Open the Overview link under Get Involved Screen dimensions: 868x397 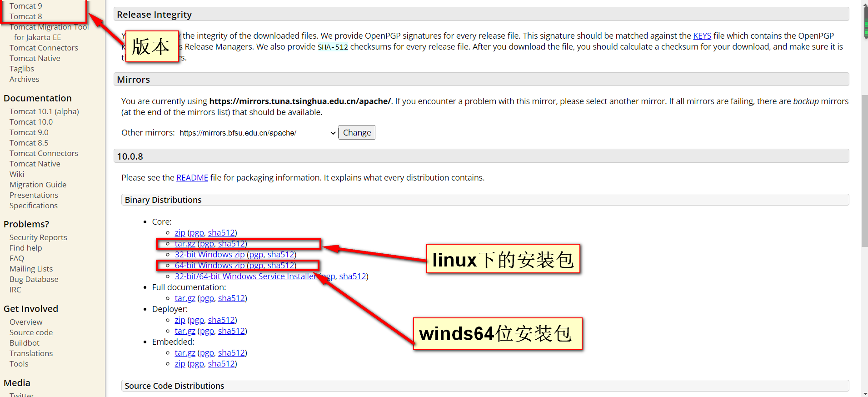[26, 322]
